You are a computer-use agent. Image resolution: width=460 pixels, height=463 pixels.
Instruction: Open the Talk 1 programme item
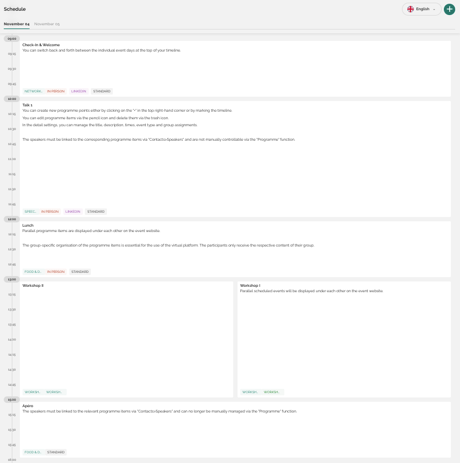(x=235, y=159)
